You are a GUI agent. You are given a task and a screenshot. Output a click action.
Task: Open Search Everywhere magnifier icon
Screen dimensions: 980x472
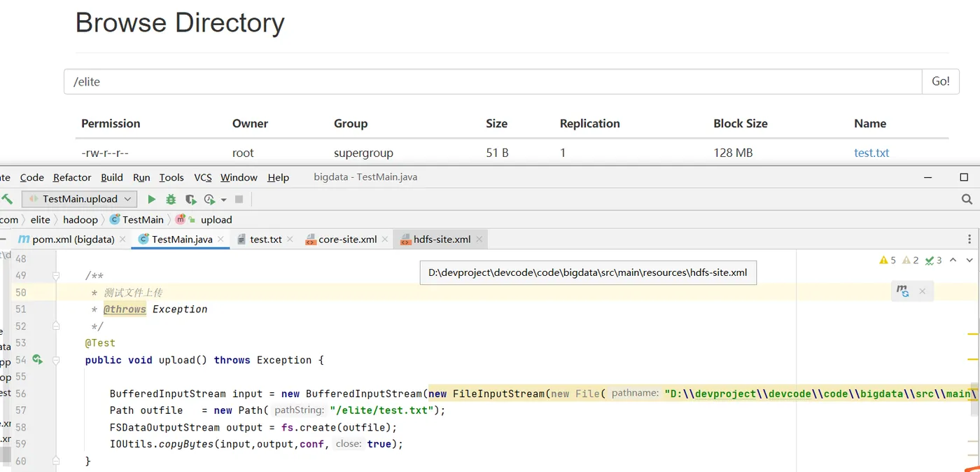pos(967,199)
